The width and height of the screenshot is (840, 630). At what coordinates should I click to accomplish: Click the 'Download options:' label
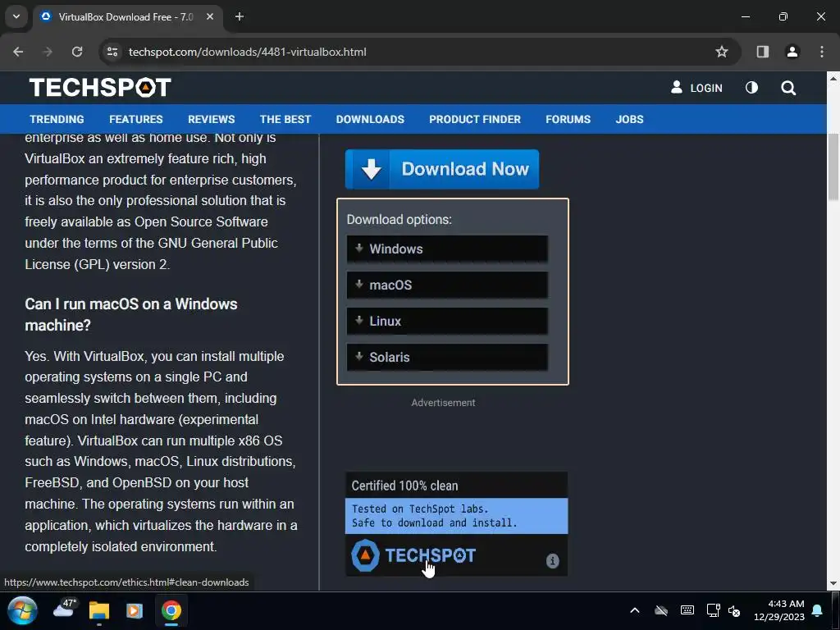pos(399,220)
